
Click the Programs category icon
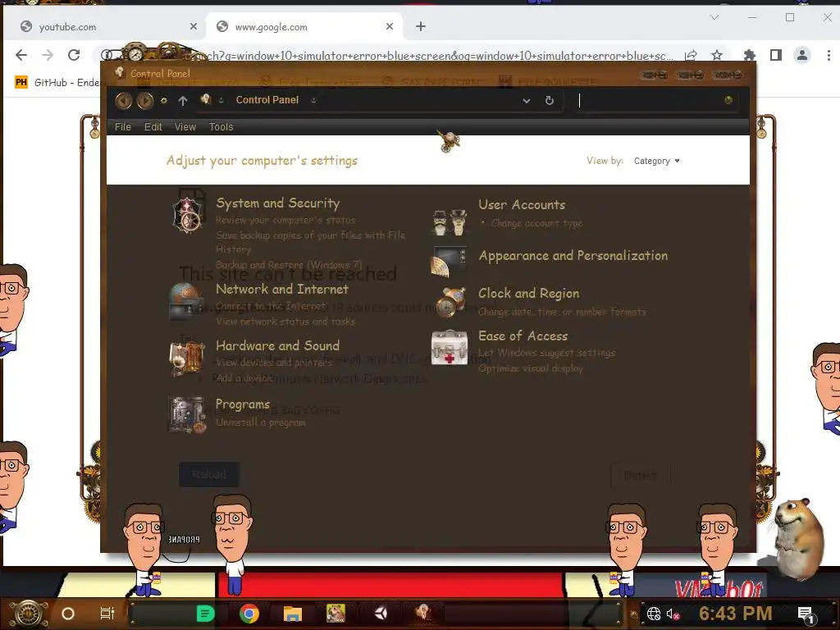[187, 414]
